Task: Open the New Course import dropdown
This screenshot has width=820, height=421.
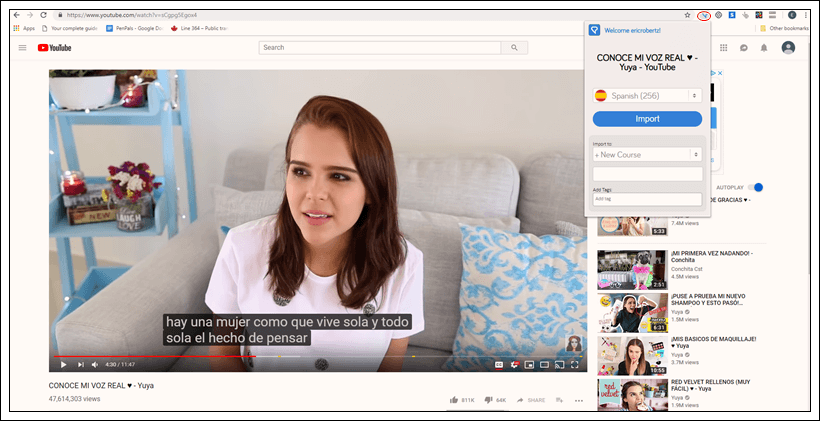Action: [x=648, y=155]
